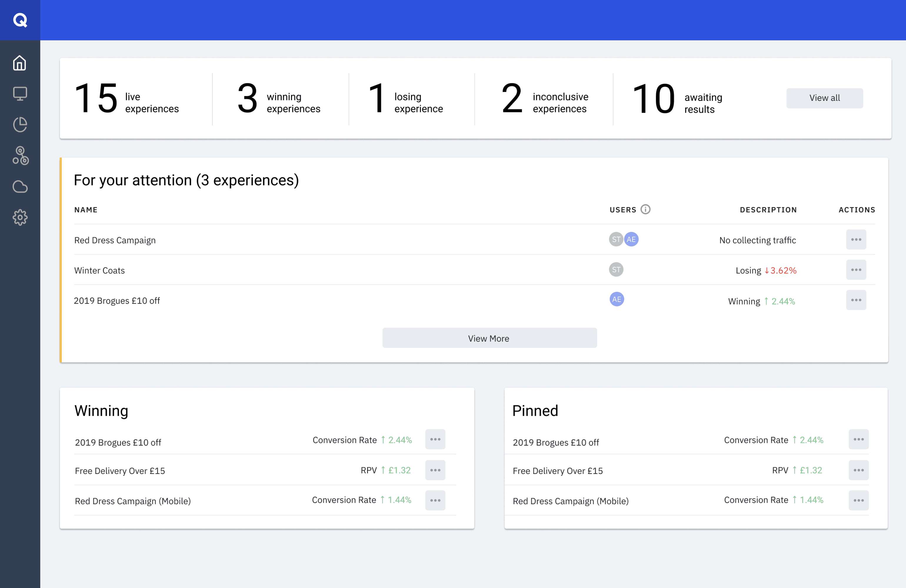The width and height of the screenshot is (906, 588).
Task: Click the Users column info icon
Action: 645,209
